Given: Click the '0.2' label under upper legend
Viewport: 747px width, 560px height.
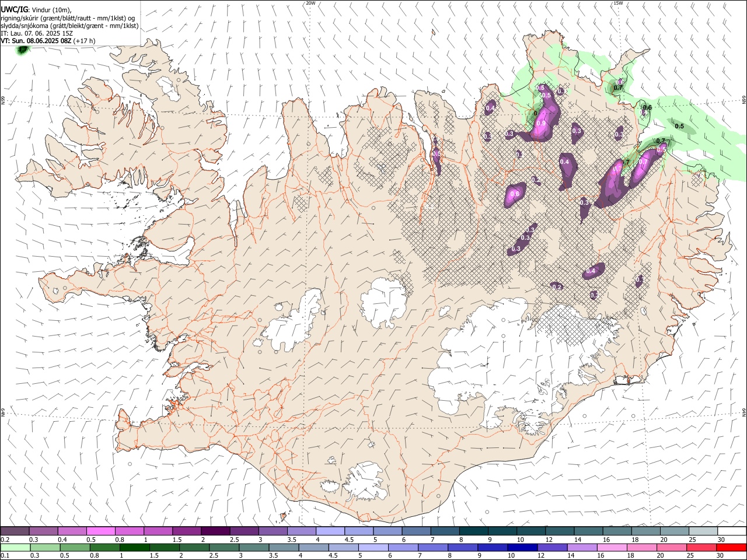Looking at the screenshot, I should [5, 540].
